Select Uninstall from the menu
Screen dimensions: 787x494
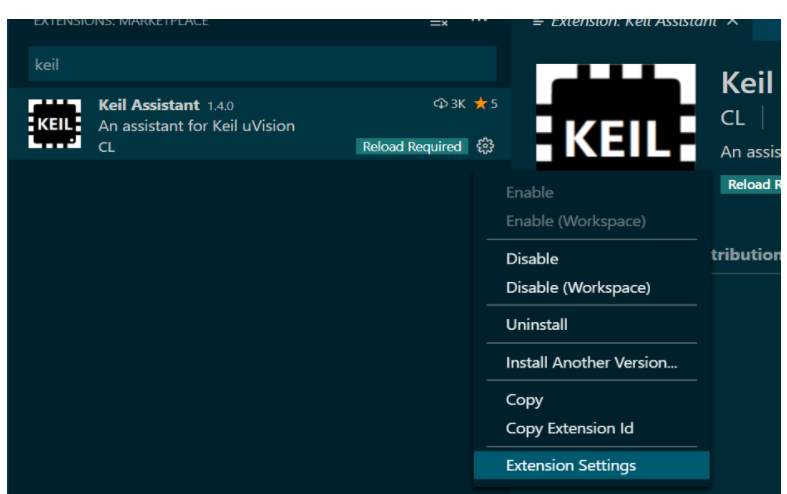537,325
